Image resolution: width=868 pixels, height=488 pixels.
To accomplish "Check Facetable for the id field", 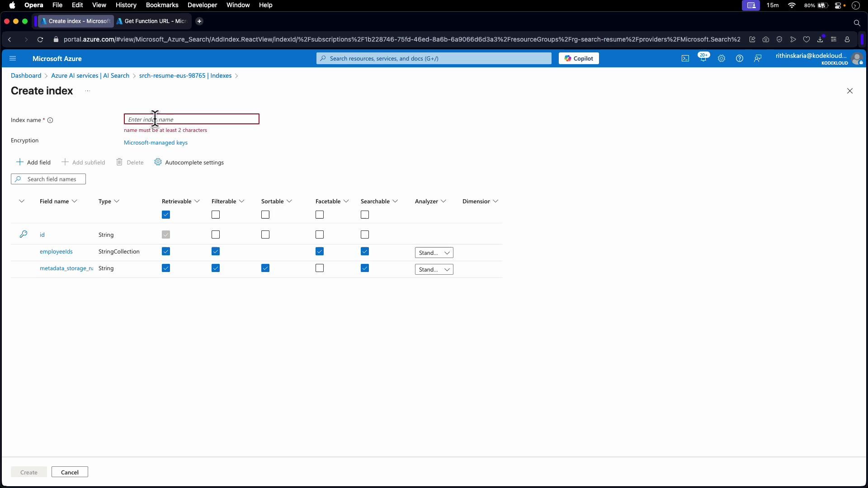I will click(x=320, y=235).
